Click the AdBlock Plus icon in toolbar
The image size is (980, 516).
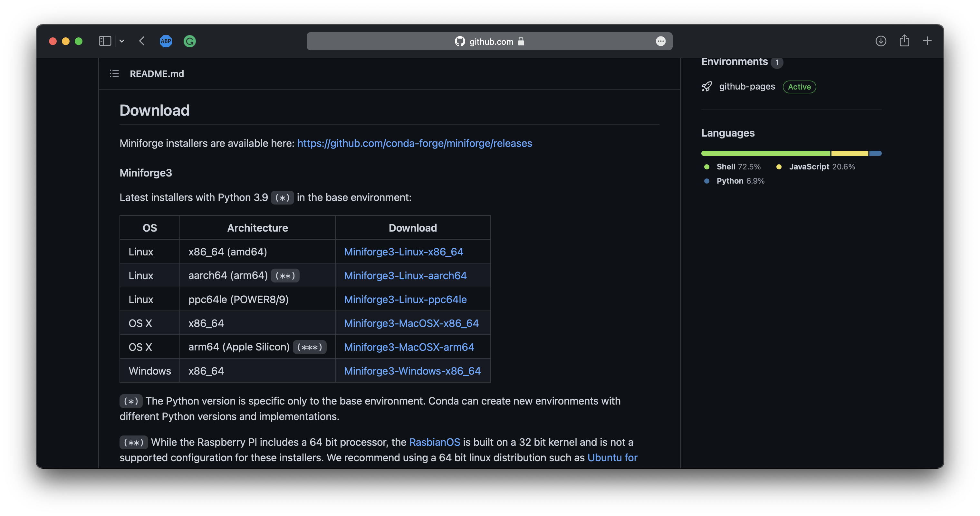[166, 41]
